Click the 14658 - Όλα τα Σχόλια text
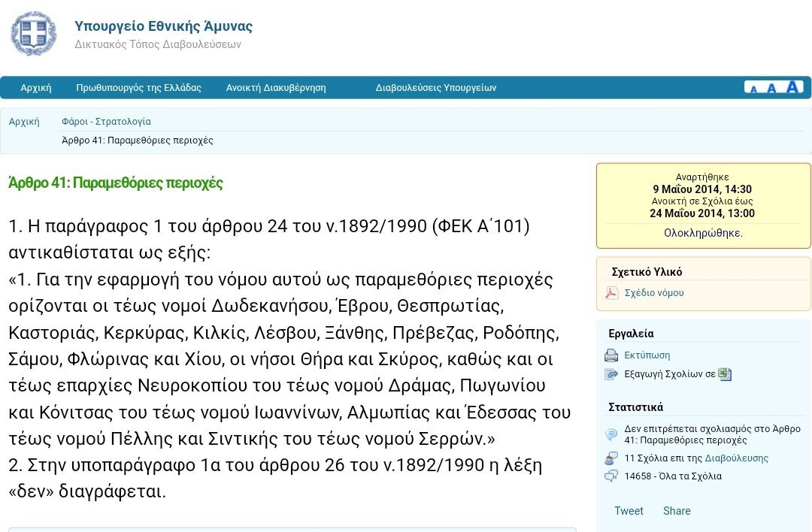 pyautogui.click(x=673, y=476)
